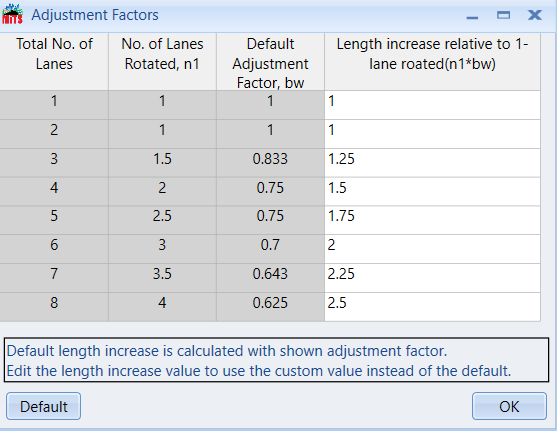Select the 1.25 length increase cell
The image size is (557, 431).
pos(432,163)
